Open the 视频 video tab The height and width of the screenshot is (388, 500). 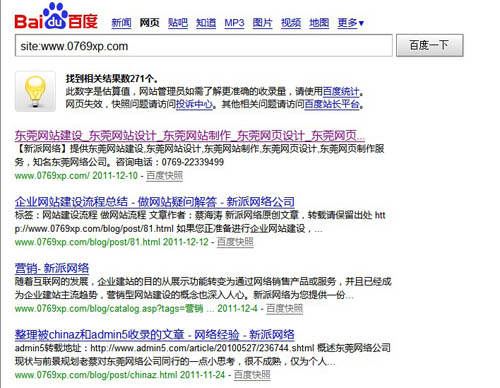pos(291,23)
